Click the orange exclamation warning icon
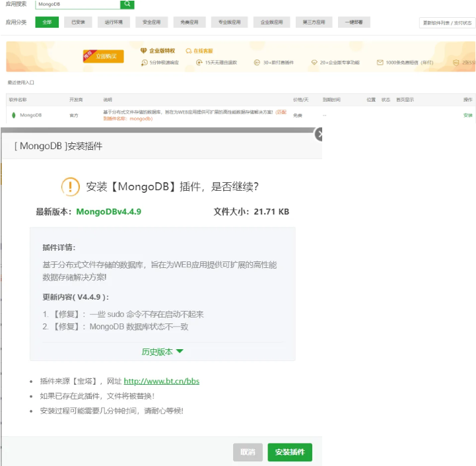Image resolution: width=476 pixels, height=466 pixels. click(x=71, y=187)
